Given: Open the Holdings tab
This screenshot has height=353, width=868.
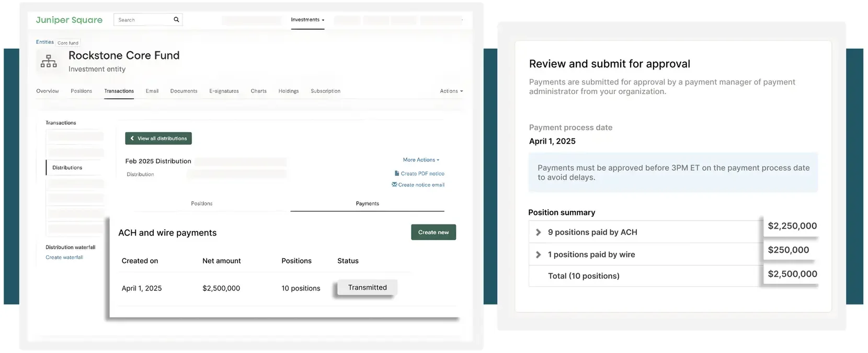Looking at the screenshot, I should [289, 91].
